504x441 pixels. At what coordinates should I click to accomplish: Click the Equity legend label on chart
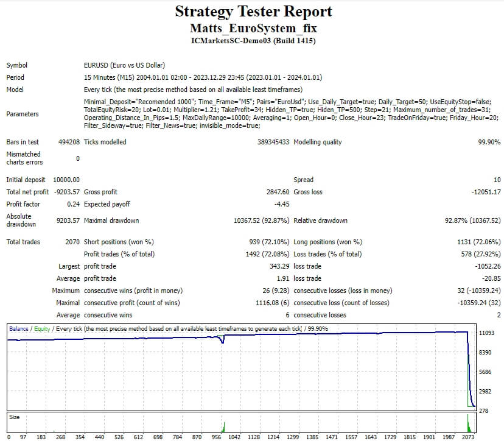pos(41,329)
